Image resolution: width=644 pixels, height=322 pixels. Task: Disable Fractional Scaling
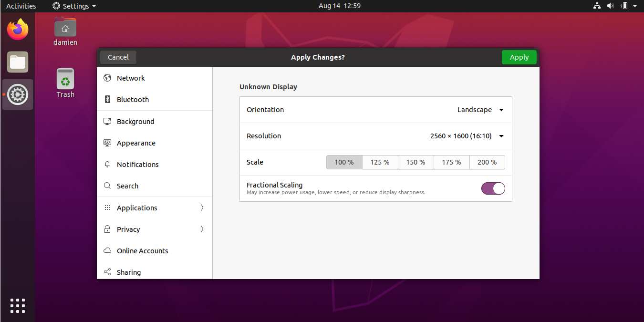click(x=493, y=188)
